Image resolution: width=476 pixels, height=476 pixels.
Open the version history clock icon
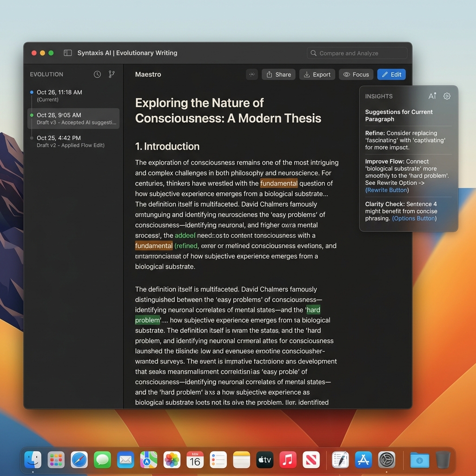97,74
